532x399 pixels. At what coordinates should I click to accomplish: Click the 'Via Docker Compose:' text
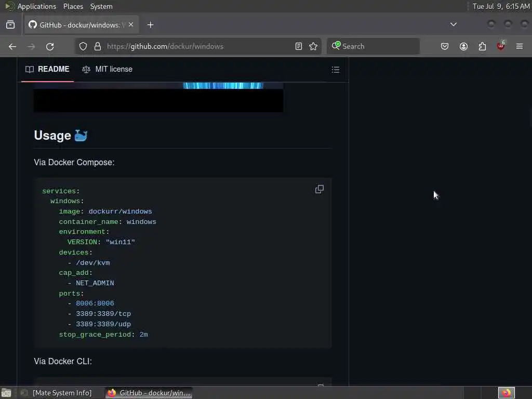(74, 162)
